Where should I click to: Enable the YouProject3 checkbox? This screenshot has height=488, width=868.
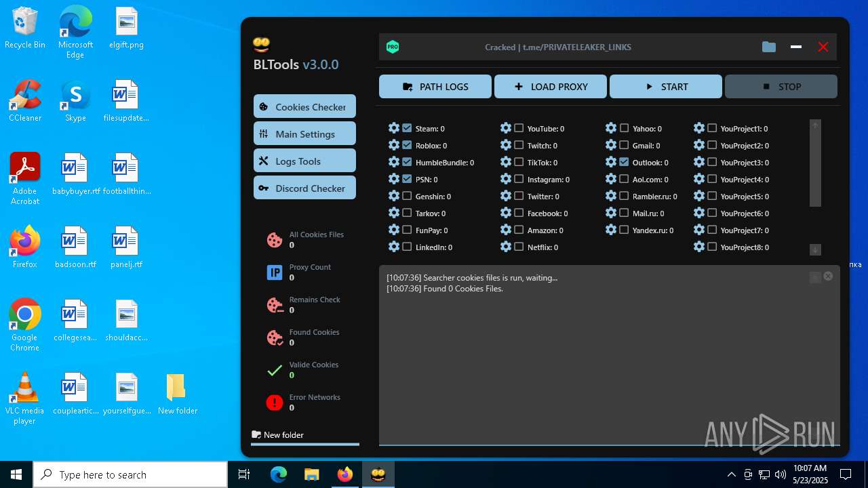point(712,162)
